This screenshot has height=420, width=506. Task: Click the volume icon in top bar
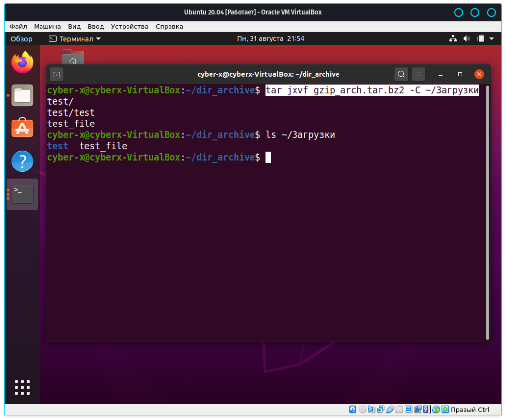coord(466,39)
